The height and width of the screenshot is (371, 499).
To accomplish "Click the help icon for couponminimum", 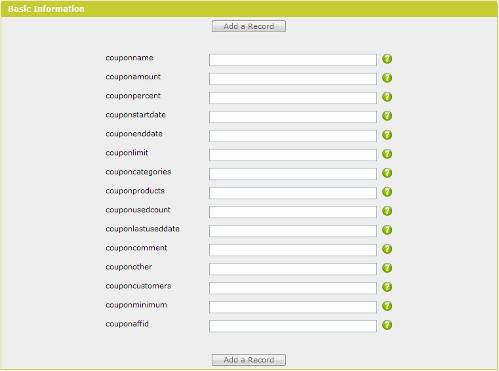I will pos(387,306).
